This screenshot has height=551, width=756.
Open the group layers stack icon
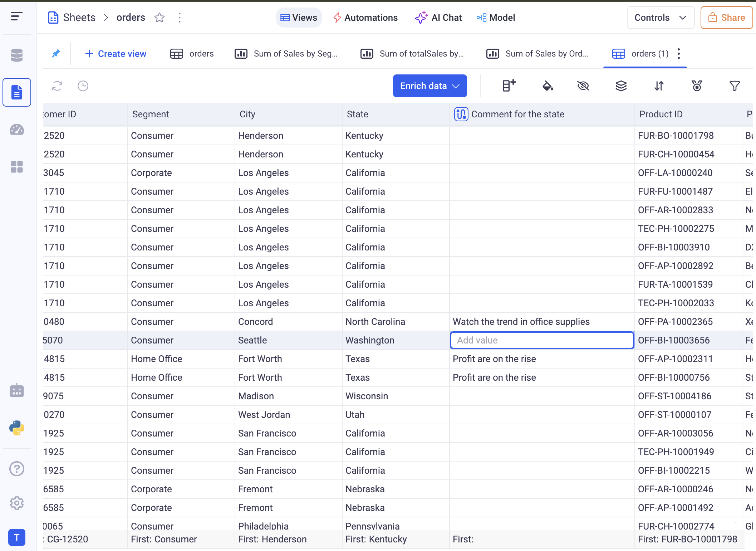tap(621, 86)
